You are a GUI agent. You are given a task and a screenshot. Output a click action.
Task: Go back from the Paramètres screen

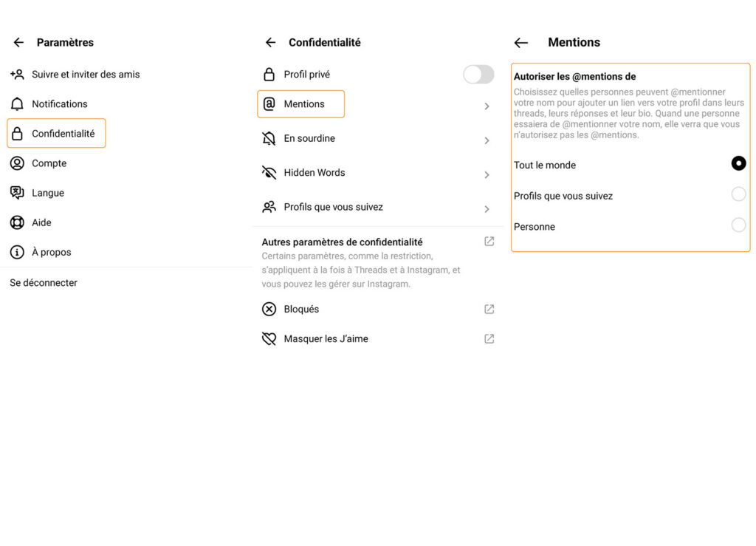tap(18, 42)
